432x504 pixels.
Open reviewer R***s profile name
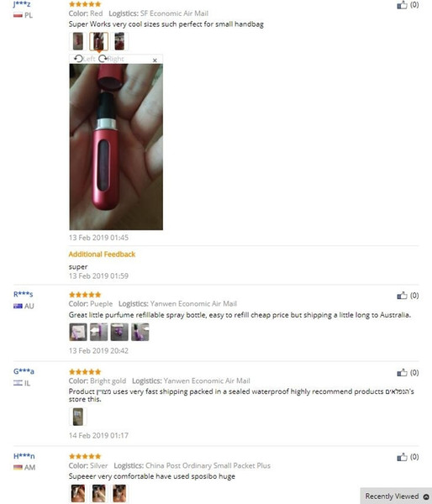pyautogui.click(x=24, y=294)
